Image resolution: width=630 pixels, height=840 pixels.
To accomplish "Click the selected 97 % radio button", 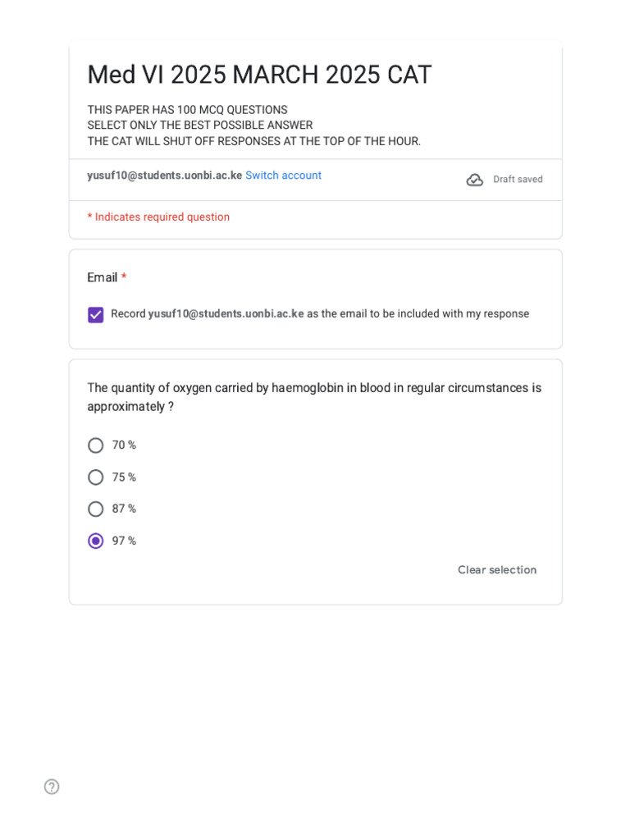I will pyautogui.click(x=96, y=541).
